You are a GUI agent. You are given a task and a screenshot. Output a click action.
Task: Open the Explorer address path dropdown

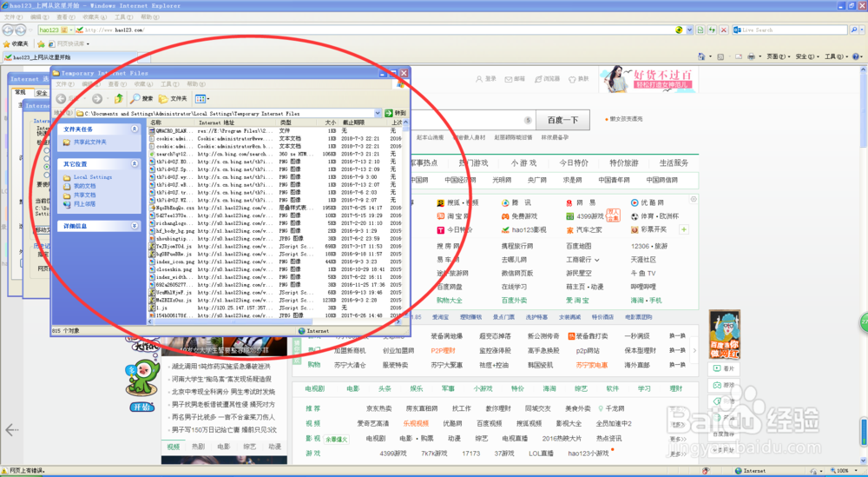(x=378, y=113)
